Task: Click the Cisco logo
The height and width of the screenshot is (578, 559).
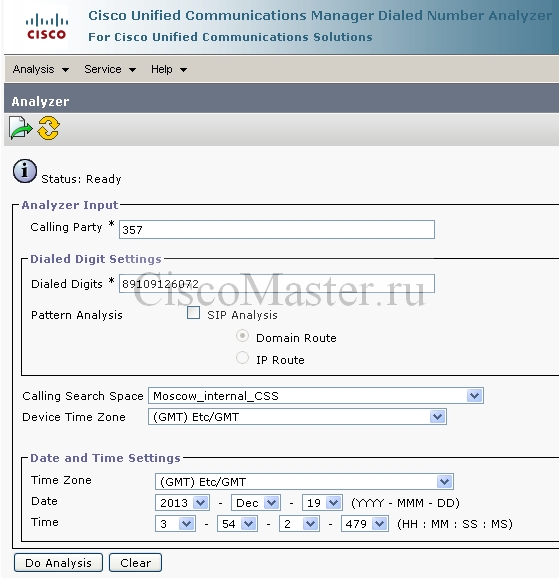Action: coord(46,27)
